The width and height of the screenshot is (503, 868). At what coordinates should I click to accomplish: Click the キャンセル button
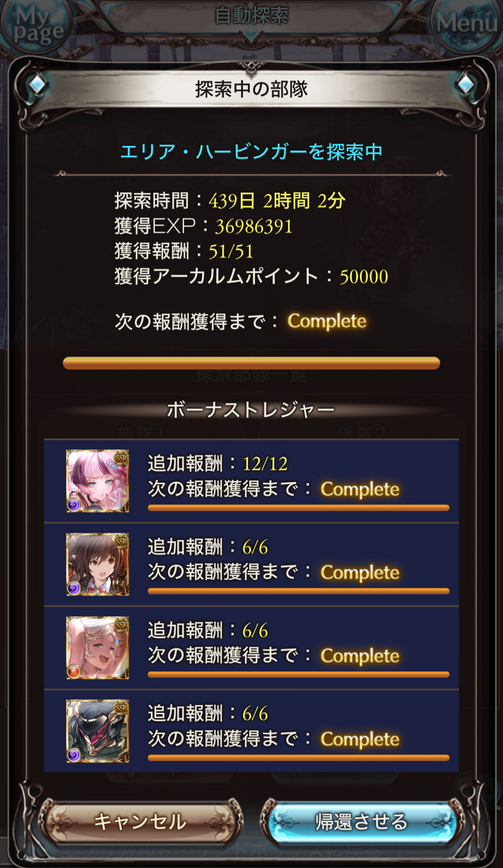(x=140, y=822)
